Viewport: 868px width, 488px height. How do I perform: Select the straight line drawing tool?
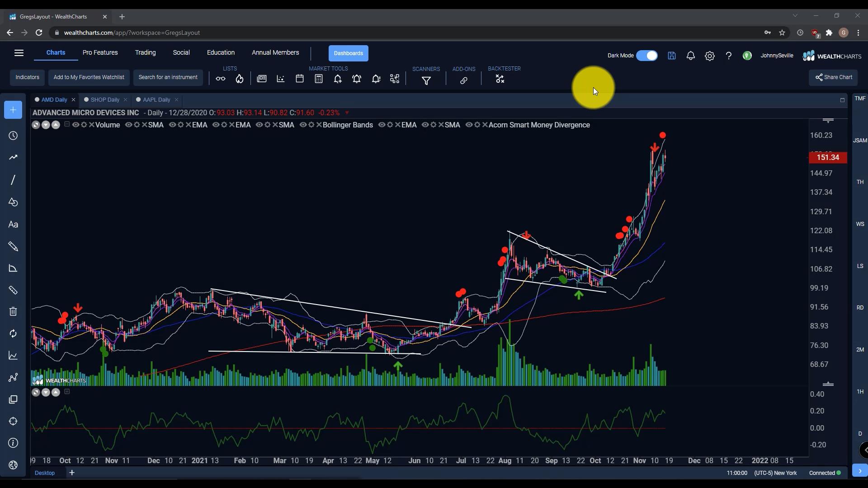13,180
